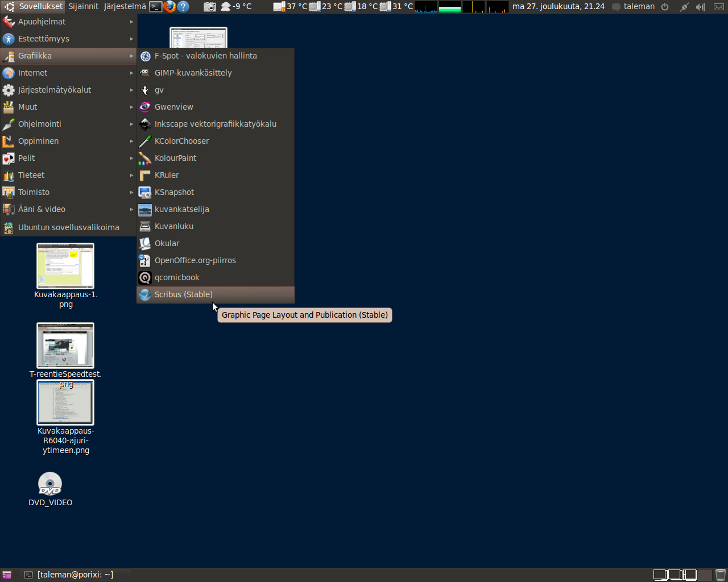Click the show desktop icon at bottom-left
This screenshot has width=728, height=582.
point(7,575)
